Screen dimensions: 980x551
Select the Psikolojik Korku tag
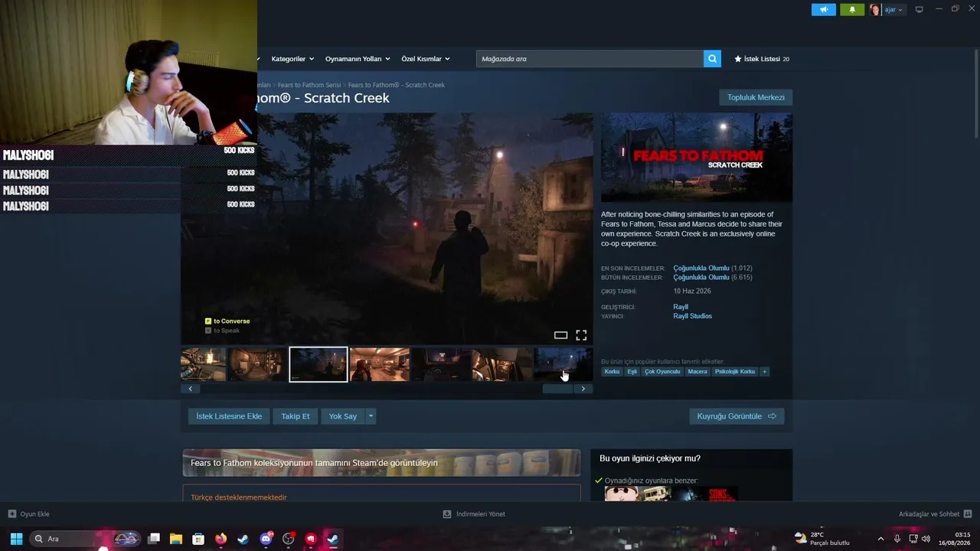735,372
